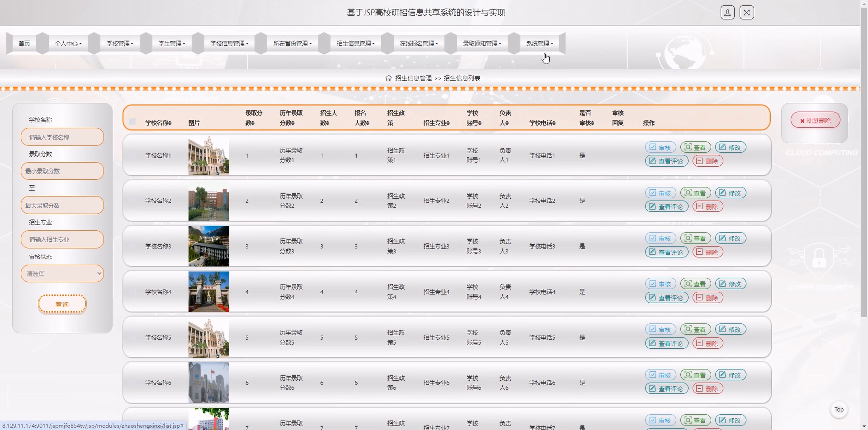868x430 pixels.
Task: Click 查看 for 学校名称1 row
Action: click(695, 148)
